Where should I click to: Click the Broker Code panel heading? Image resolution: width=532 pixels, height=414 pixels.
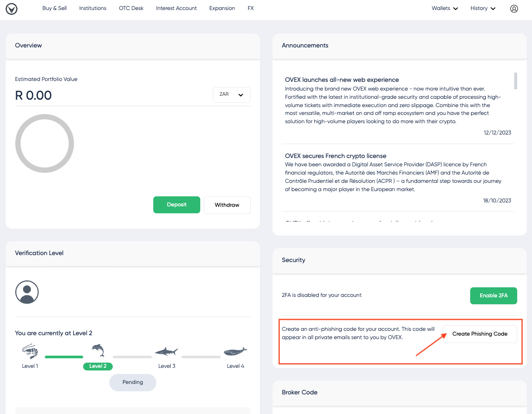(300, 392)
